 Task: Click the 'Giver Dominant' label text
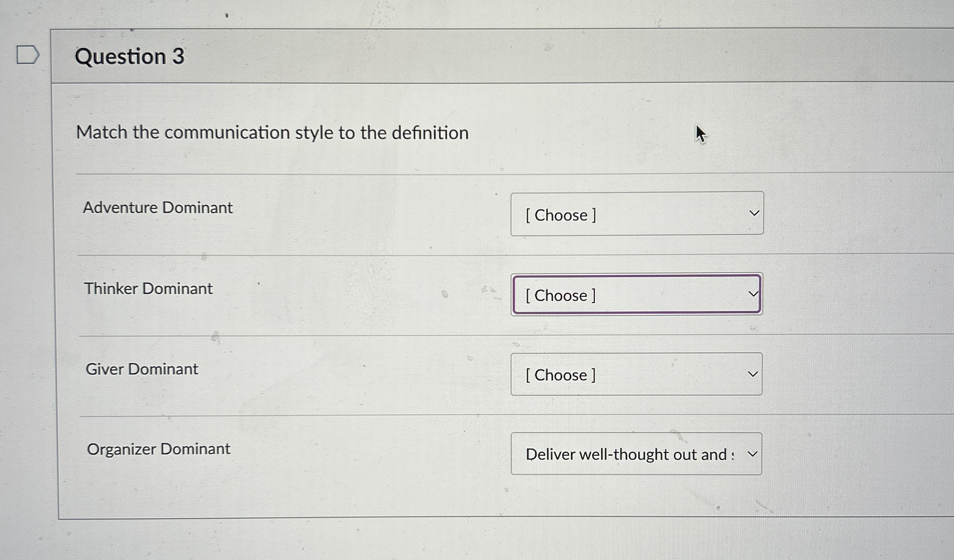click(141, 368)
